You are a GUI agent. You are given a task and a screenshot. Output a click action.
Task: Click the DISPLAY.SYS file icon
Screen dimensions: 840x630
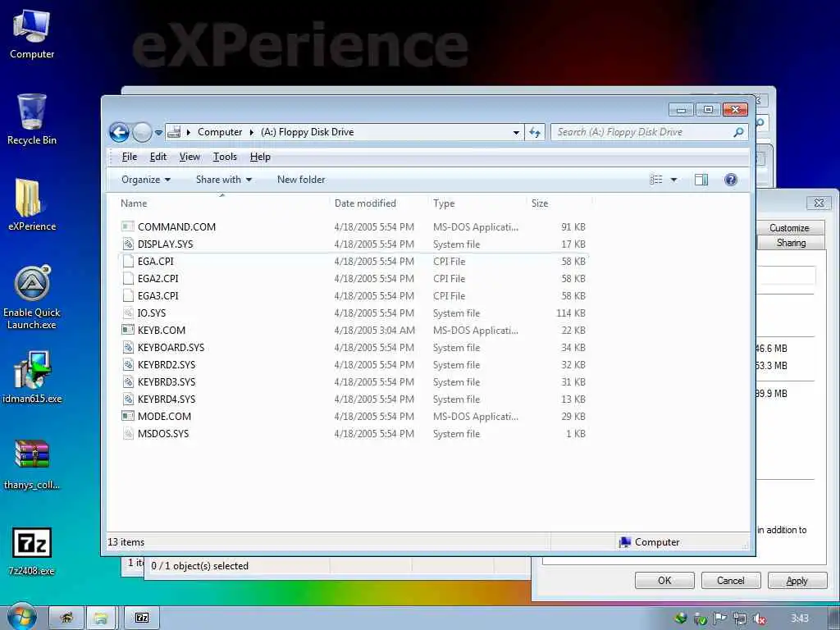(x=127, y=244)
